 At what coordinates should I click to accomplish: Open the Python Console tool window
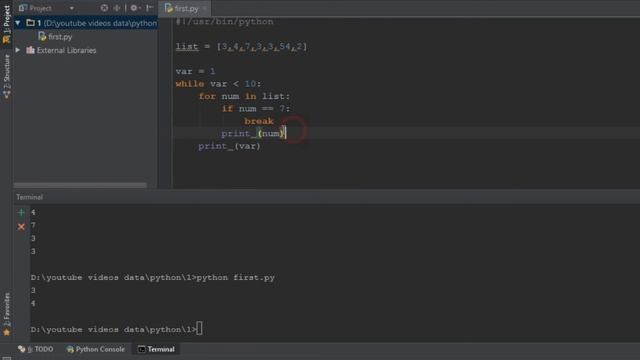[x=96, y=349]
